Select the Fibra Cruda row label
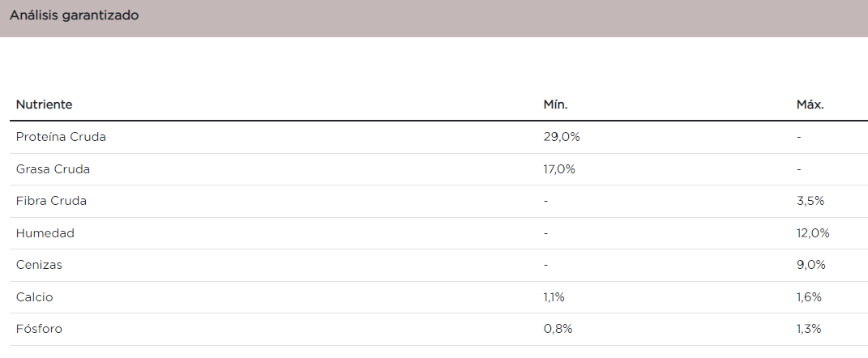The height and width of the screenshot is (358, 868). (x=51, y=201)
